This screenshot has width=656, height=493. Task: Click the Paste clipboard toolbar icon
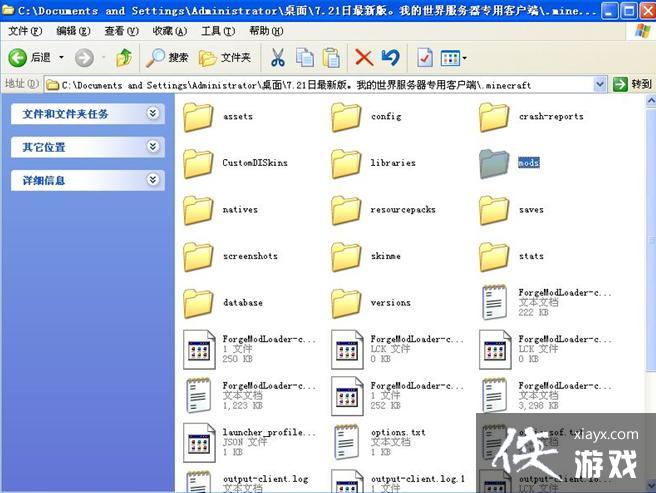(330, 58)
